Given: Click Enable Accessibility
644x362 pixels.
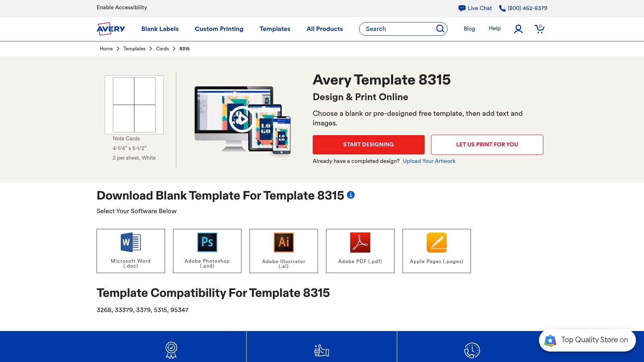Looking at the screenshot, I should [x=122, y=7].
